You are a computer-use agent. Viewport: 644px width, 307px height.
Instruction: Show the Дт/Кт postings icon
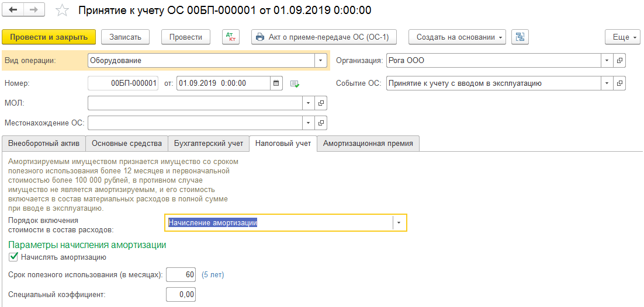[x=231, y=37]
